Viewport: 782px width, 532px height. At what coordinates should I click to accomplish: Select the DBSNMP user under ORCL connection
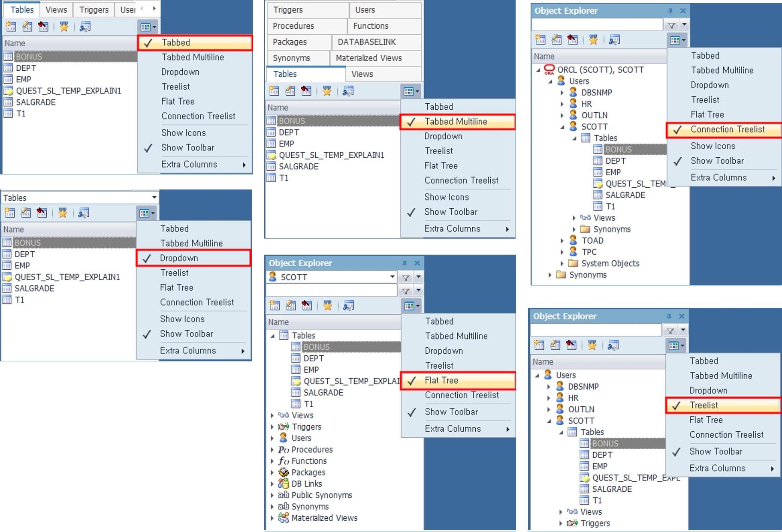pos(596,92)
